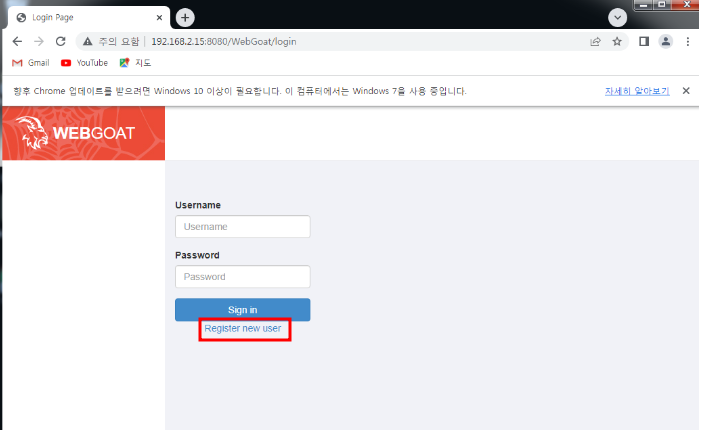Close the Login Page tab

(x=159, y=17)
